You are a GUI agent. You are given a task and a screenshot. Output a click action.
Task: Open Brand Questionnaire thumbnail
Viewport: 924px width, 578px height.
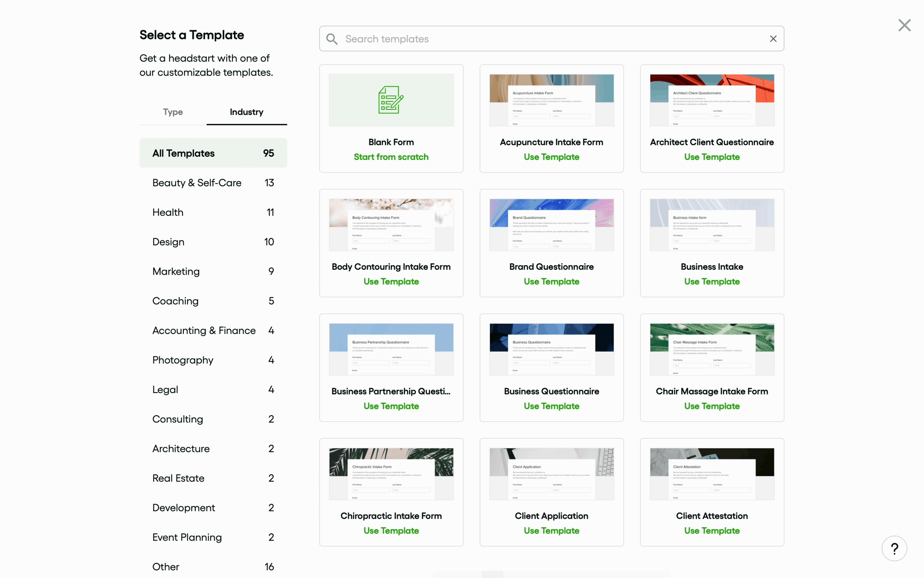(x=552, y=225)
